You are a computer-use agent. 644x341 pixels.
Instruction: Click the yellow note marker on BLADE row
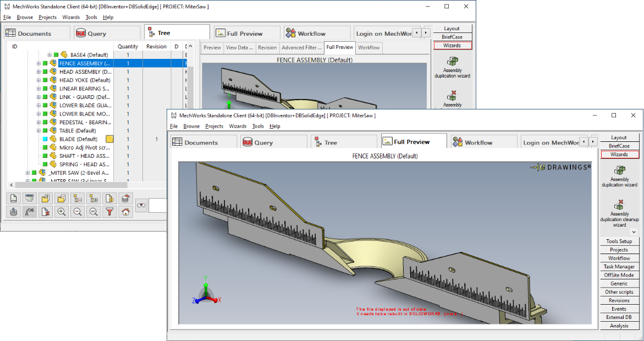point(109,139)
